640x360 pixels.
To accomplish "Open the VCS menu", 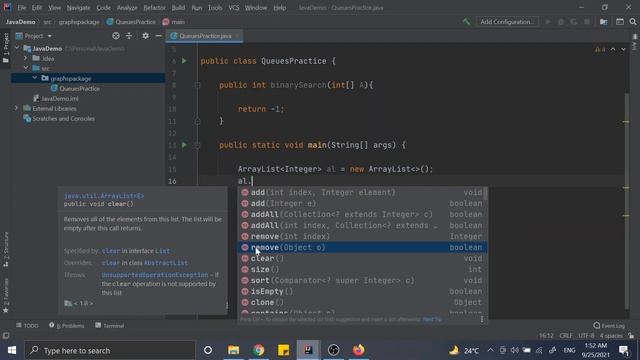I will pos(234,7).
